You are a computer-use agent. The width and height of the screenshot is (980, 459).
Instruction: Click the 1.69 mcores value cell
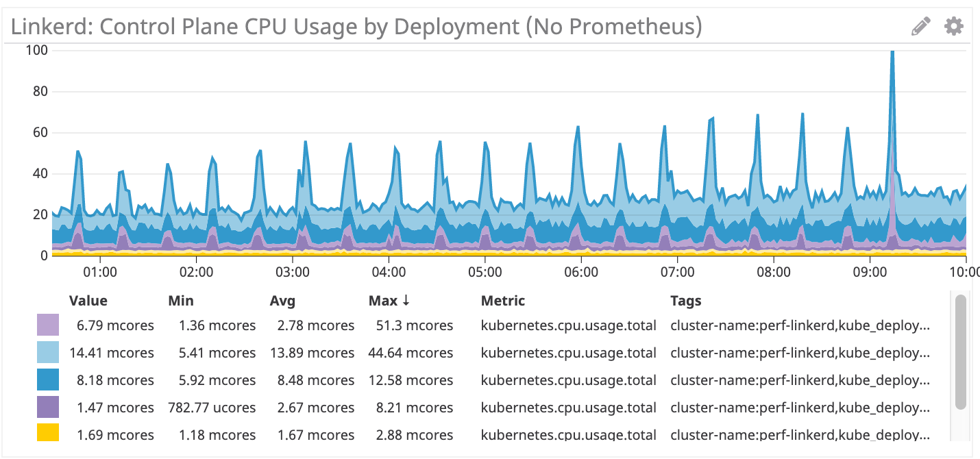point(115,435)
